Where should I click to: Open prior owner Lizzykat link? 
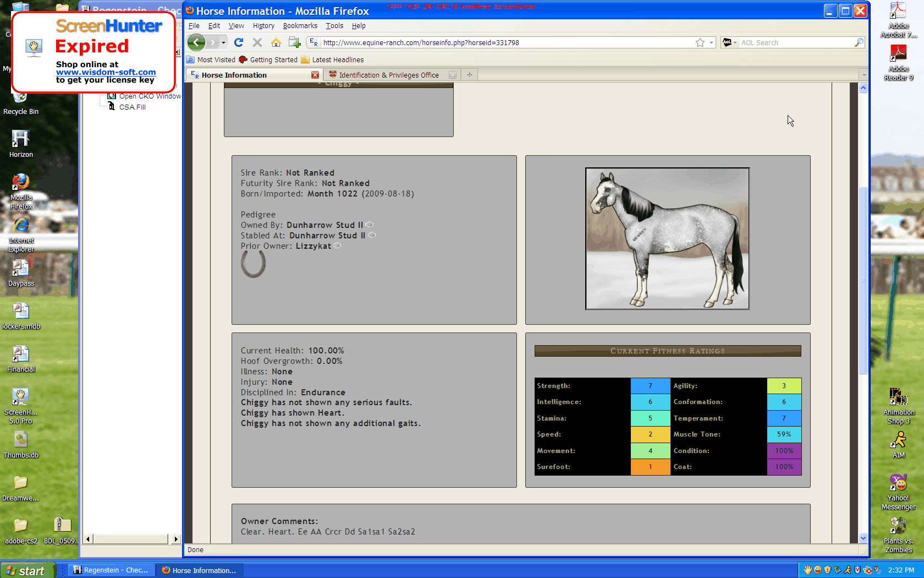(313, 246)
